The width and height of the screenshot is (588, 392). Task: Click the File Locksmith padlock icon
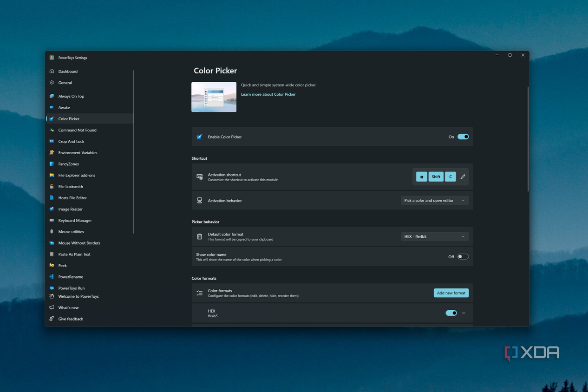pyautogui.click(x=52, y=186)
